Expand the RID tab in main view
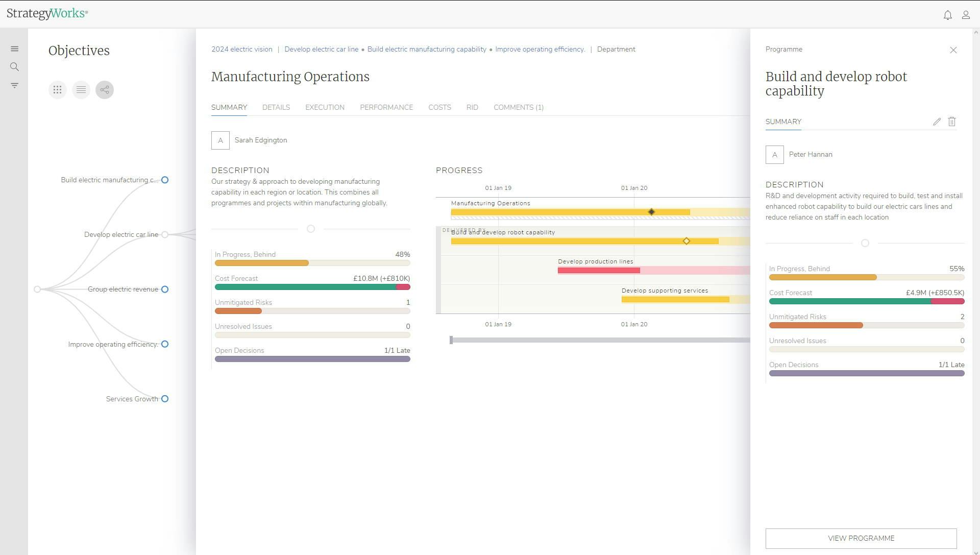Image resolution: width=980 pixels, height=555 pixels. click(x=472, y=107)
